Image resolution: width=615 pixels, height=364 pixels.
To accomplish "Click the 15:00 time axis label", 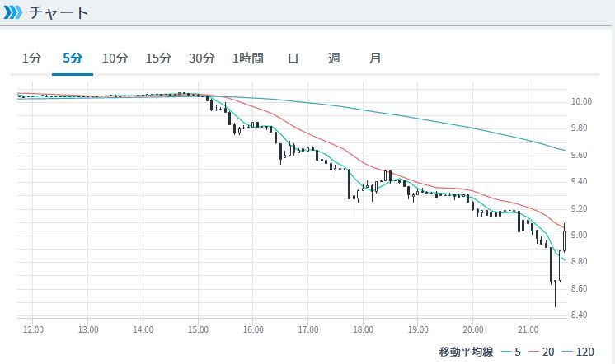I will pyautogui.click(x=198, y=329).
